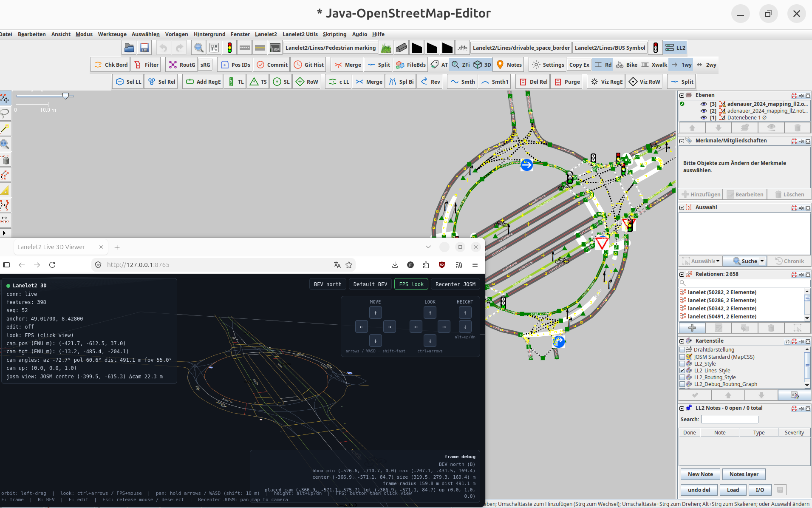
Task: Collapse the Auswahl panel
Action: point(682,207)
